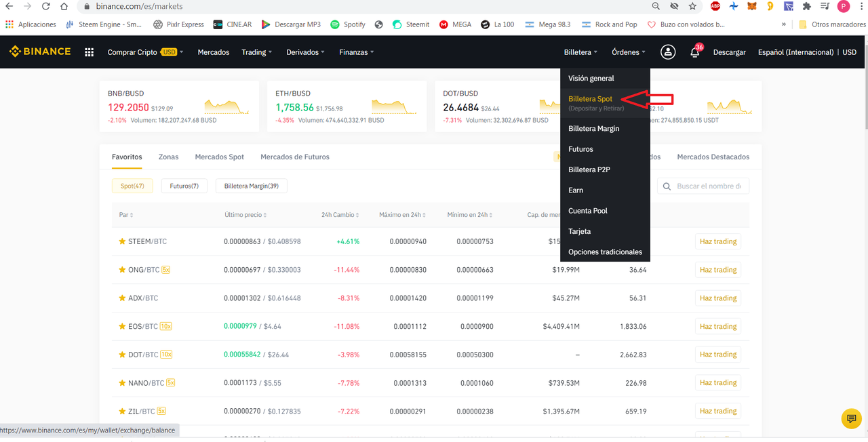The height and width of the screenshot is (442, 868).
Task: Expand the Órdenes dropdown
Action: tap(629, 52)
